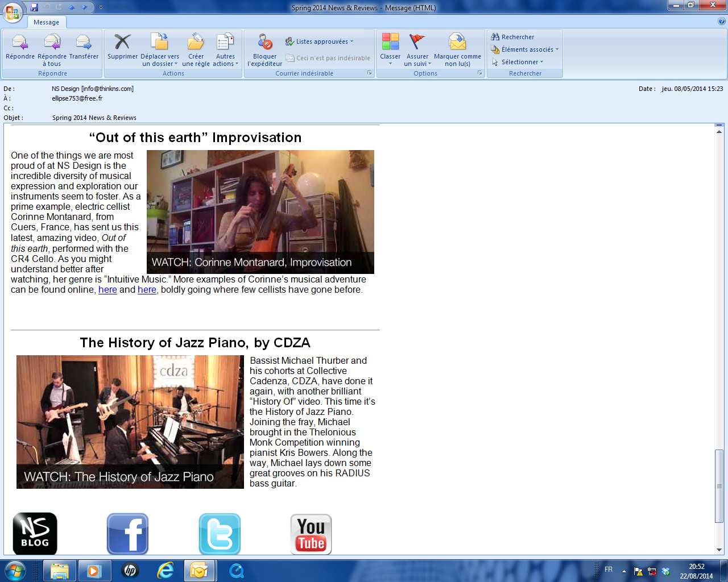728x582 pixels.
Task: Click the message scrollbar down arrow
Action: coord(719,550)
